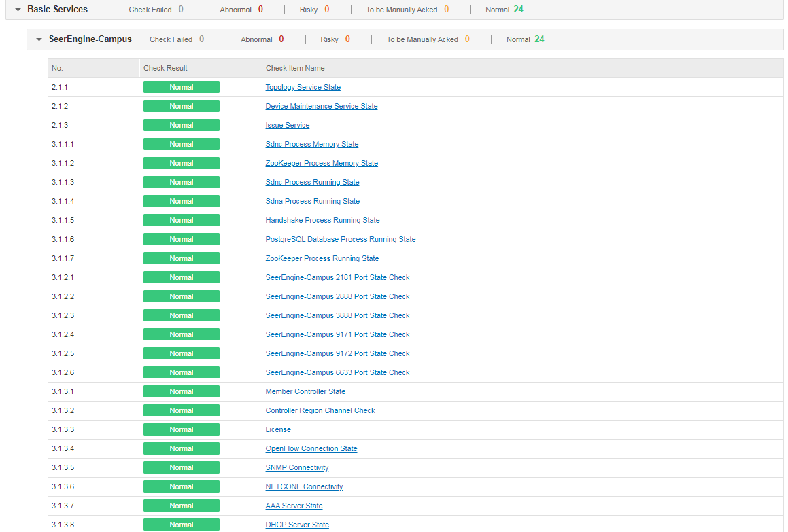Image resolution: width=788 pixels, height=532 pixels.
Task: Open Sdna Process Running State link
Action: (x=313, y=201)
